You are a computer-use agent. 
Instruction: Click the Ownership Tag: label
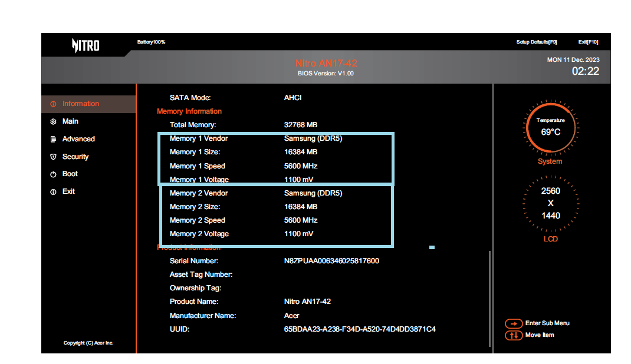click(195, 288)
